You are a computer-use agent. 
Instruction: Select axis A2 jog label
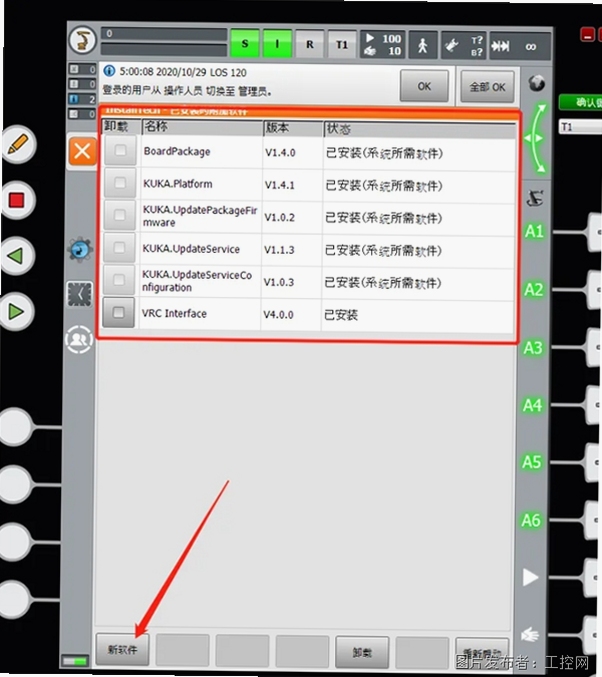click(534, 289)
